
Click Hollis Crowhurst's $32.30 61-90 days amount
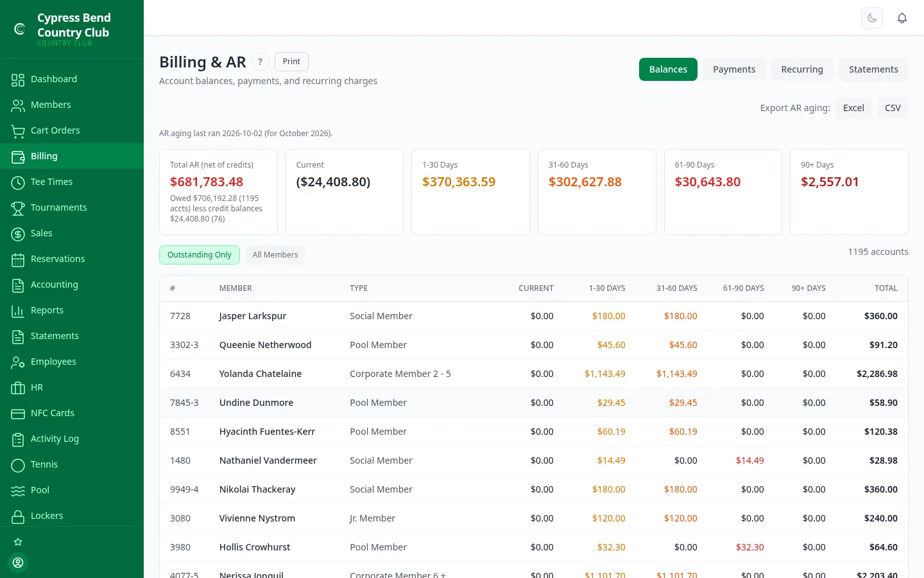pyautogui.click(x=749, y=547)
